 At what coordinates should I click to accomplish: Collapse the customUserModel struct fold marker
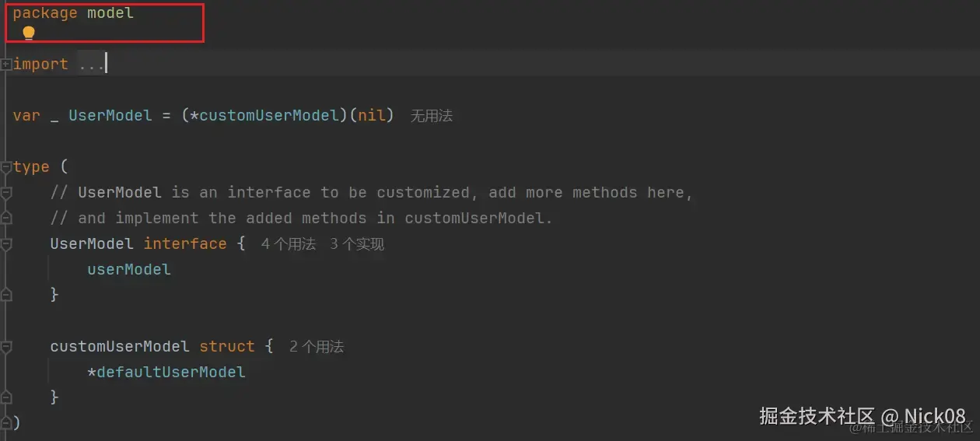pos(6,347)
